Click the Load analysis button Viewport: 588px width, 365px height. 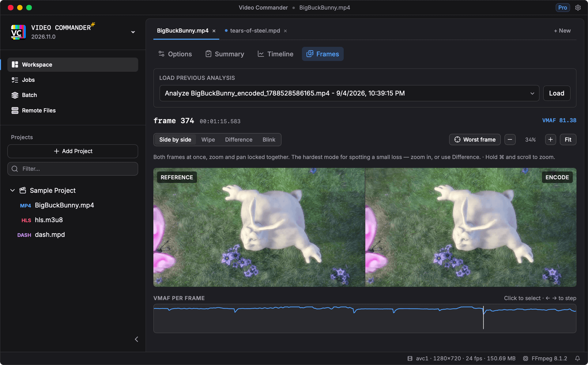click(x=556, y=93)
